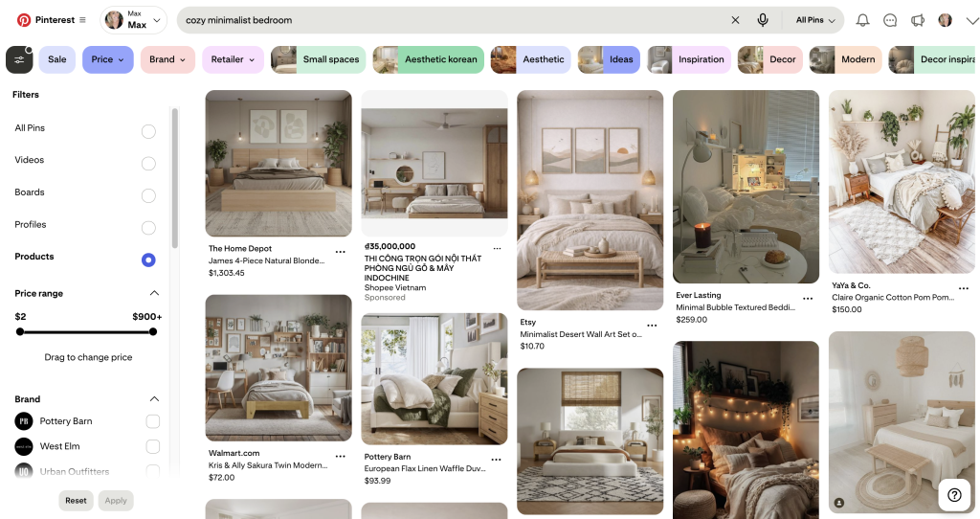980x519 pixels.
Task: Click the Sale filter button
Action: (56, 59)
